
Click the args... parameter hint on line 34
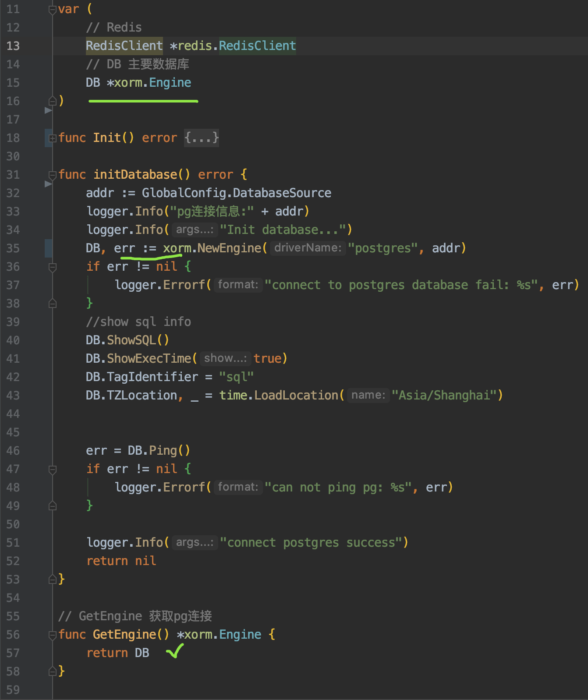pyautogui.click(x=195, y=230)
